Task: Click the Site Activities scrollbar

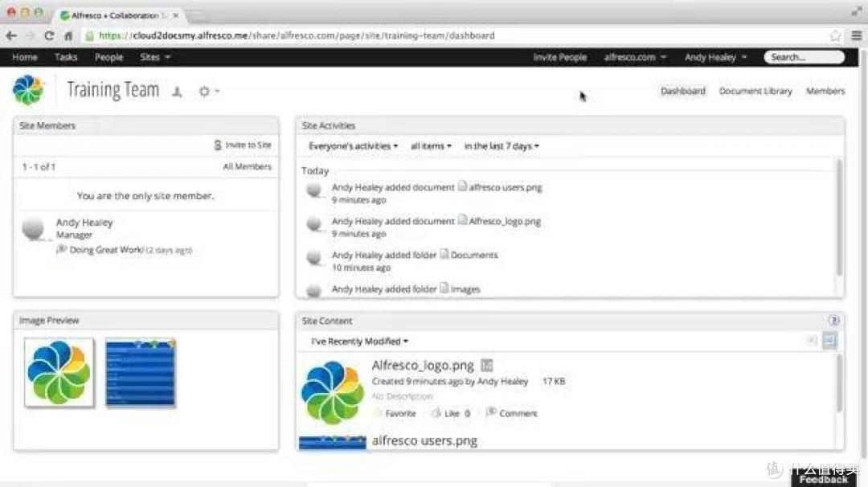Action: click(x=839, y=217)
